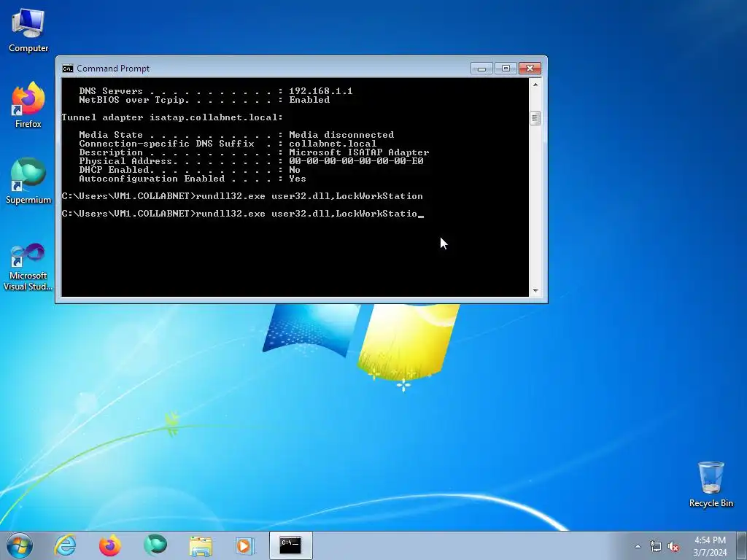The height and width of the screenshot is (560, 747).
Task: Launch Internet Explorer from the taskbar
Action: pyautogui.click(x=65, y=545)
